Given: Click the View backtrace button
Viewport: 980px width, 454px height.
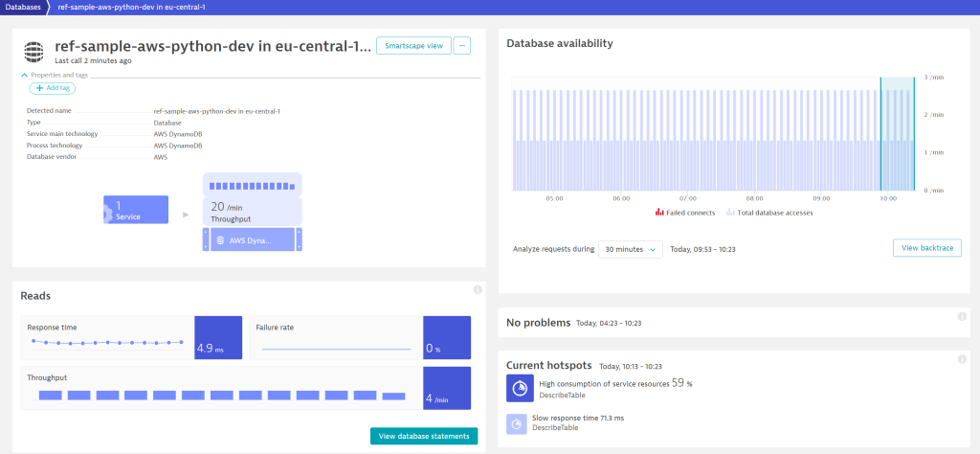Looking at the screenshot, I should 926,248.
